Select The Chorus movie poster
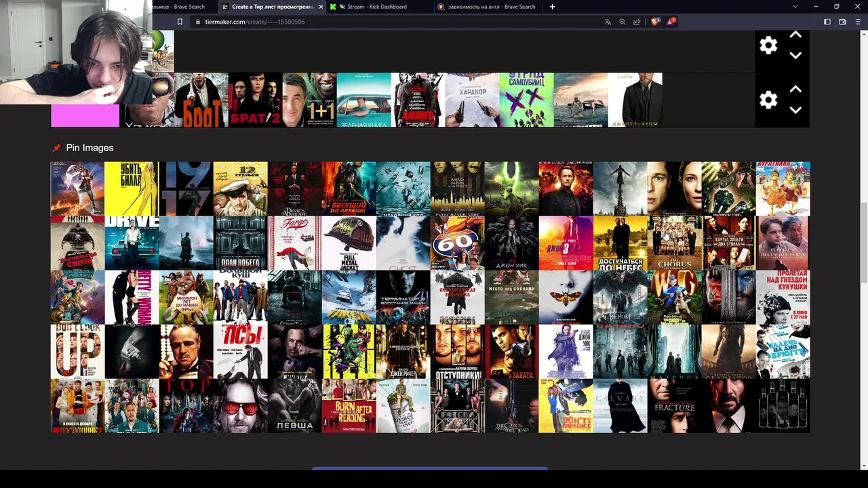868x488 pixels. (675, 243)
